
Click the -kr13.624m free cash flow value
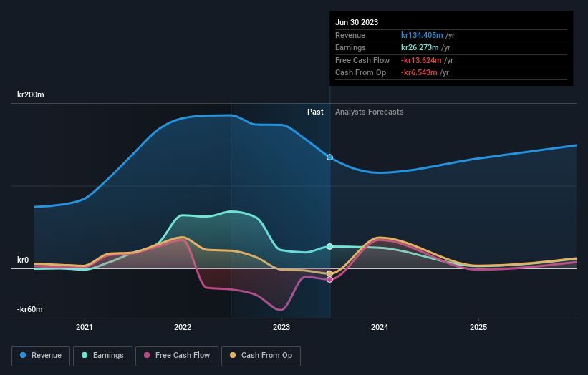[x=421, y=60]
